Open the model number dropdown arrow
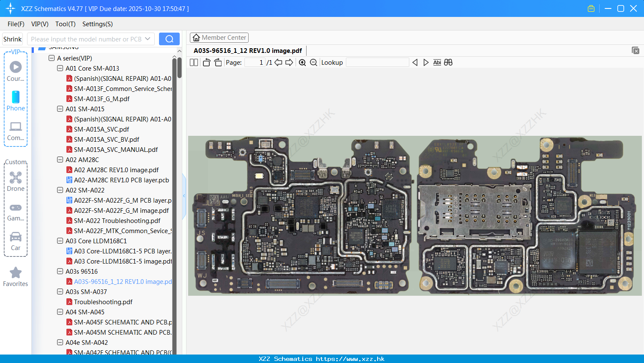 pos(148,39)
